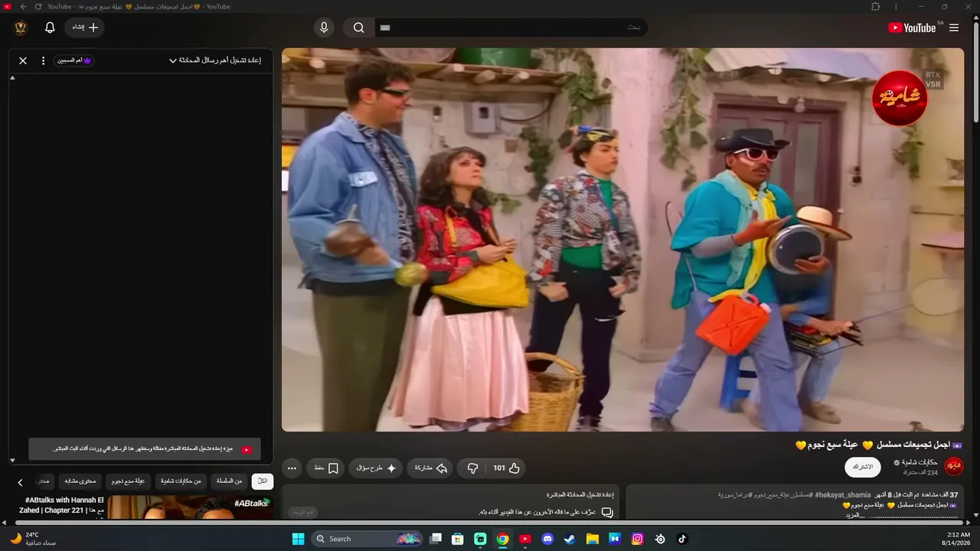The width and height of the screenshot is (980, 551).
Task: Open the YouTube guide hamburger menu
Action: click(x=954, y=28)
